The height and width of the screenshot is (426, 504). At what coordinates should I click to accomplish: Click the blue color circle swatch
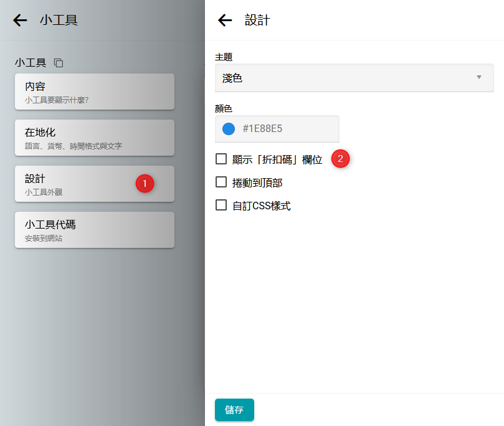click(x=229, y=129)
